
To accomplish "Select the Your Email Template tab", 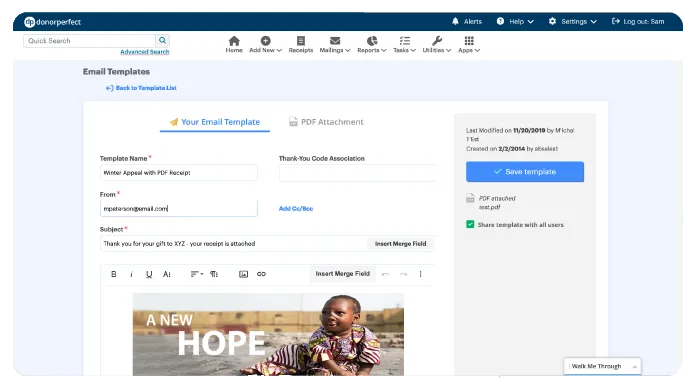I will click(x=215, y=122).
